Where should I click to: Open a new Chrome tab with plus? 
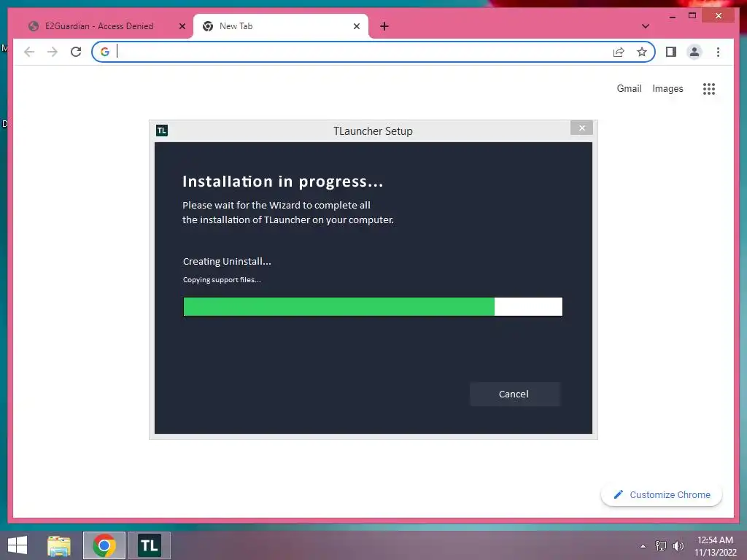point(384,26)
